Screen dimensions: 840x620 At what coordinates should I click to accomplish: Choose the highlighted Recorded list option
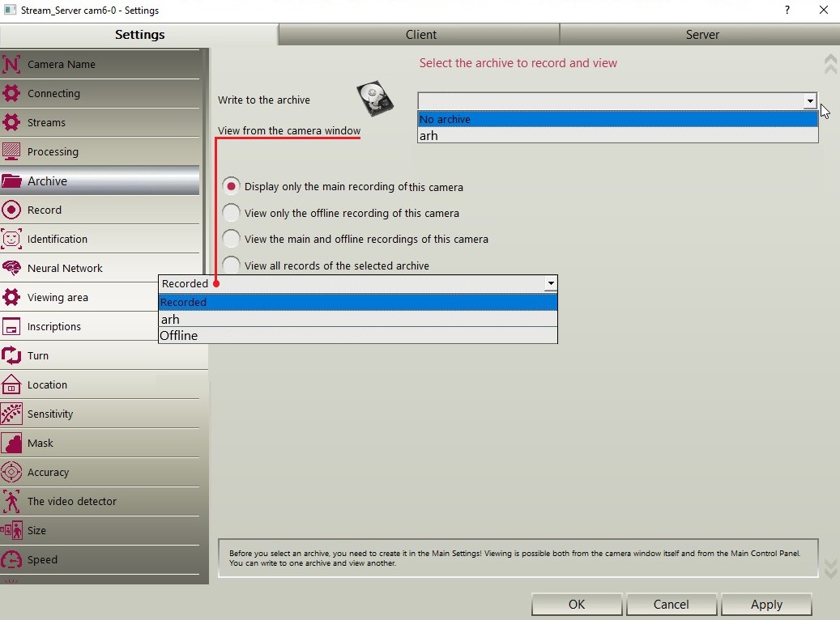(x=358, y=302)
